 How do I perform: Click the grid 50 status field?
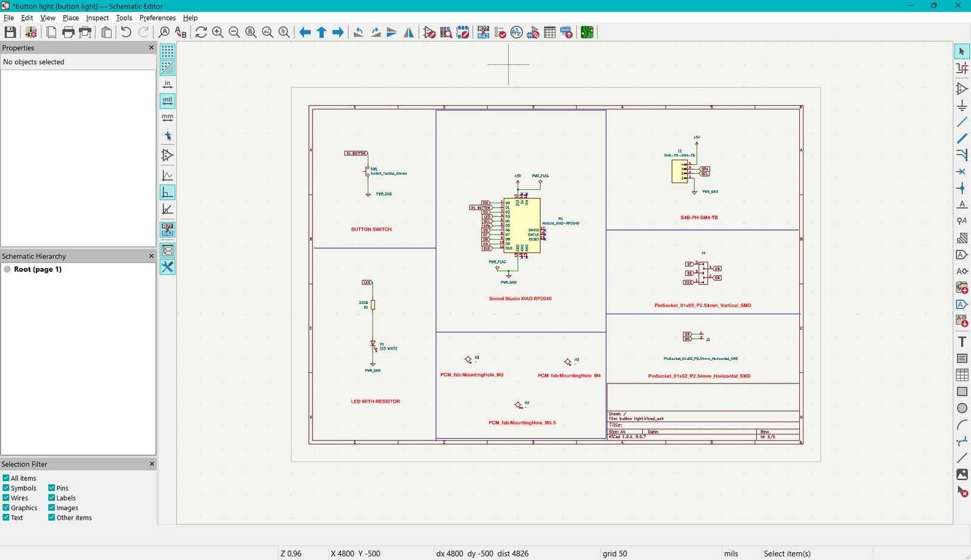click(615, 553)
